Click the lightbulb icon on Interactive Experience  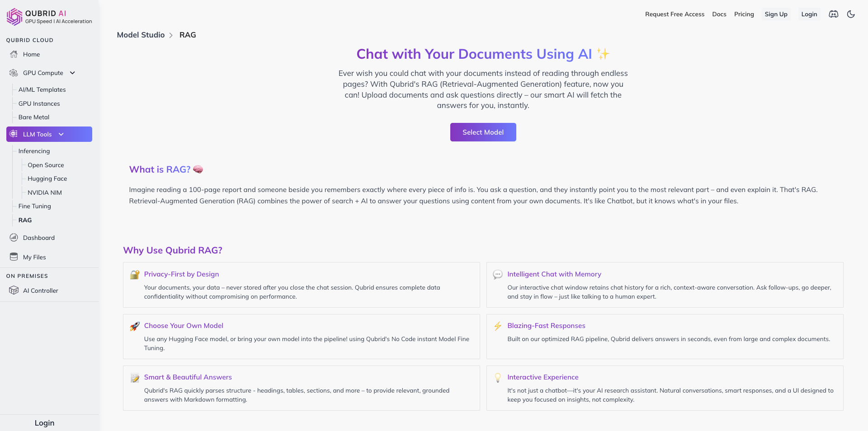point(498,377)
